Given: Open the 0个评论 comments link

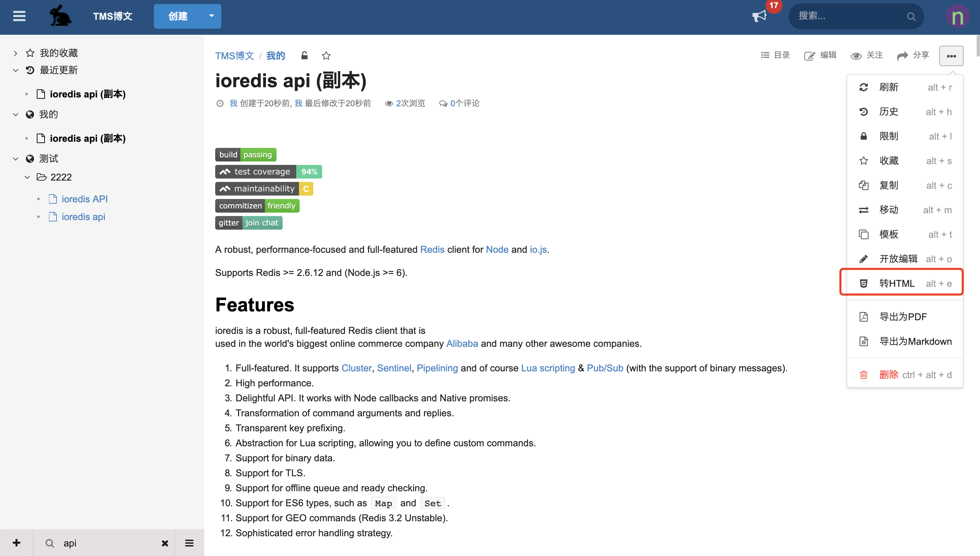Looking at the screenshot, I should [x=464, y=103].
